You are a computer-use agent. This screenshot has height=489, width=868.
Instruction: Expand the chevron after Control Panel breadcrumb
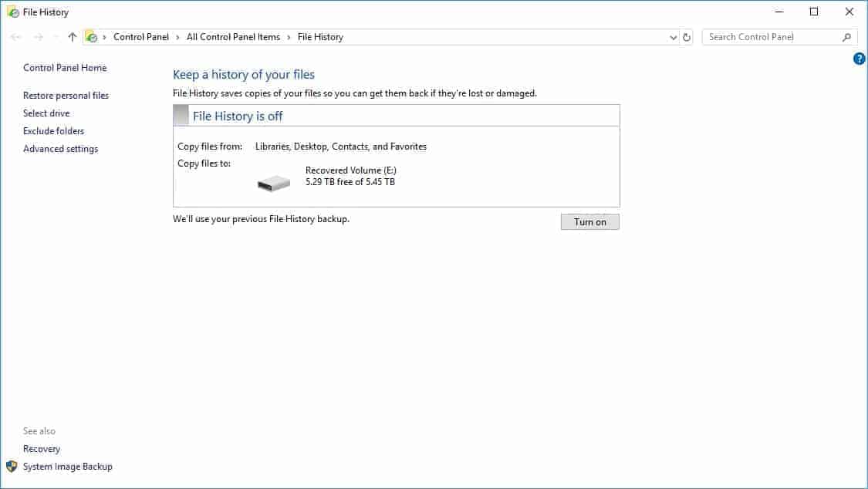point(177,37)
